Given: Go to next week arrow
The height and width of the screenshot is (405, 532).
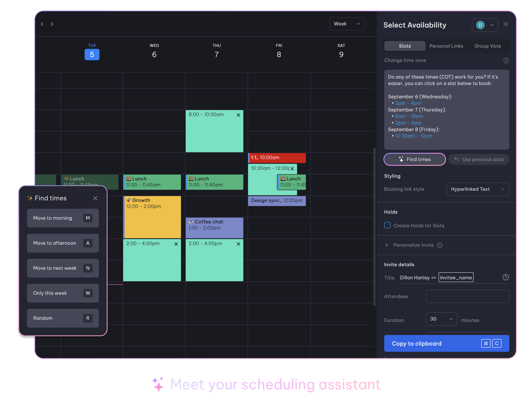Looking at the screenshot, I should pos(52,24).
